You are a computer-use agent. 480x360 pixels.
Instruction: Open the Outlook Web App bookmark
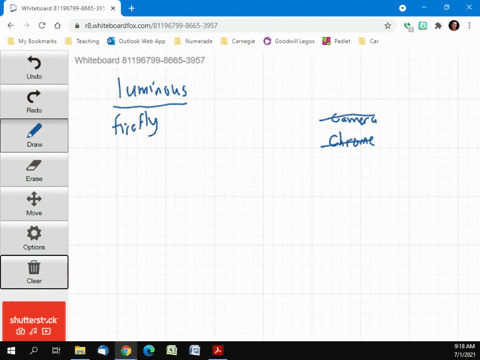pyautogui.click(x=136, y=41)
